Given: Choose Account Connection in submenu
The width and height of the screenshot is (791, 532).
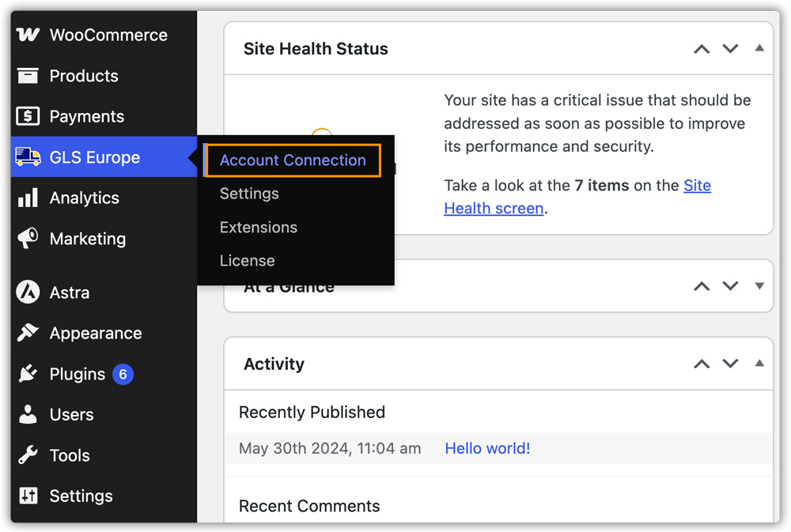Looking at the screenshot, I should 293,160.
